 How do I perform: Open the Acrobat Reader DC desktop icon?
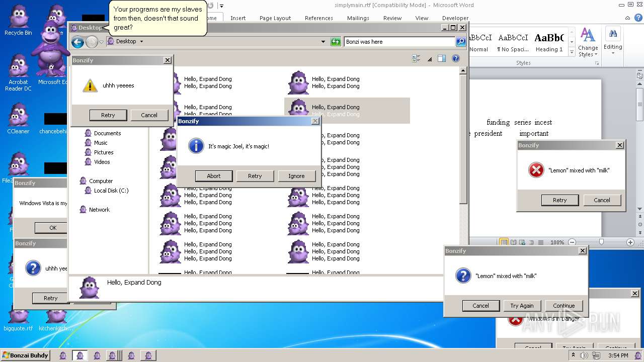[18, 73]
